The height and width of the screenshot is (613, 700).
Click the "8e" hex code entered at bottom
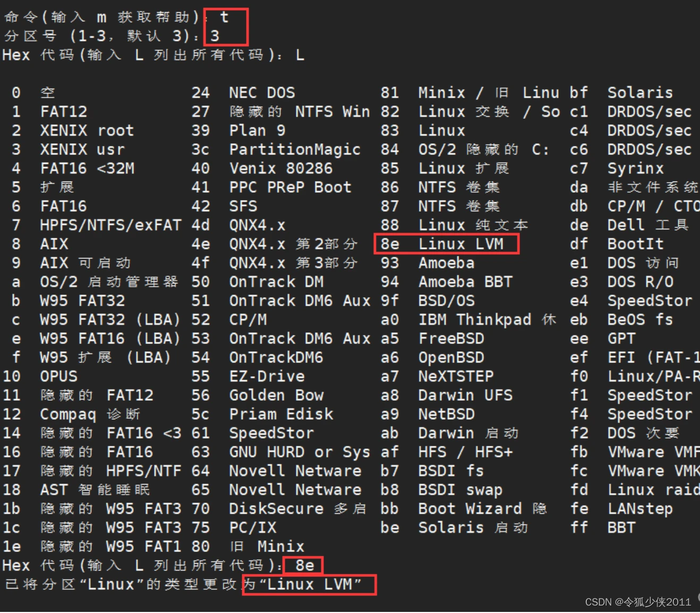pyautogui.click(x=304, y=566)
